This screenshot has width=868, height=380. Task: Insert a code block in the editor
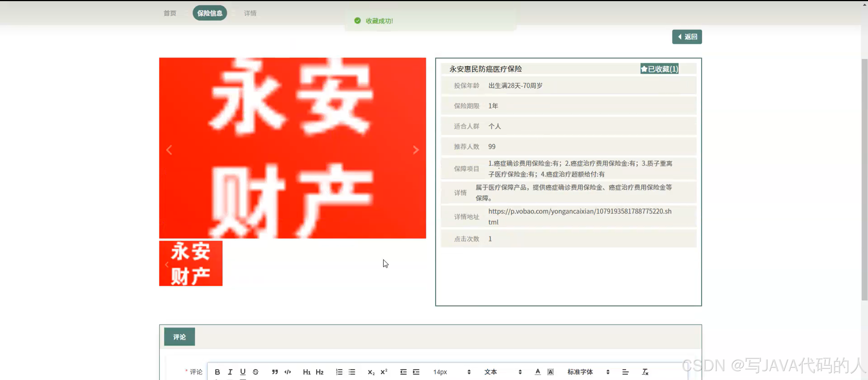pos(287,372)
